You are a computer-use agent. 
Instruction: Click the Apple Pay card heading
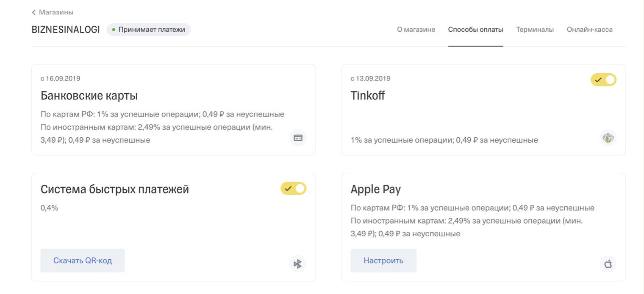(375, 189)
